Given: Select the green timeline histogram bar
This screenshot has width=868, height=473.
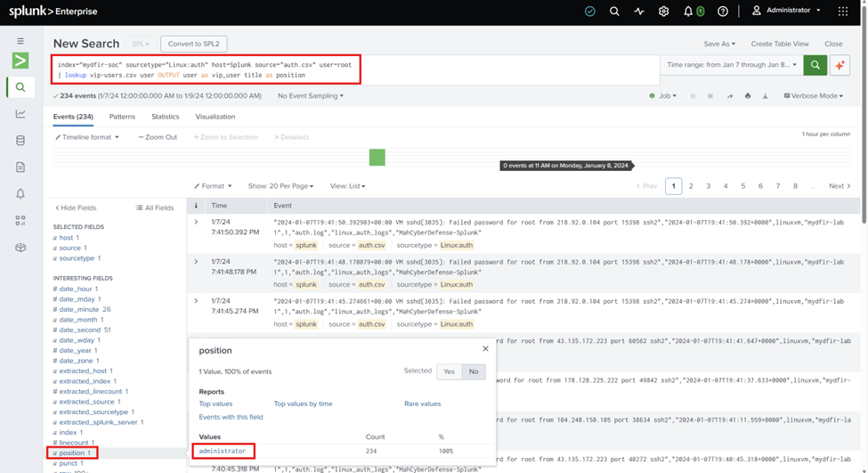Looking at the screenshot, I should 377,158.
